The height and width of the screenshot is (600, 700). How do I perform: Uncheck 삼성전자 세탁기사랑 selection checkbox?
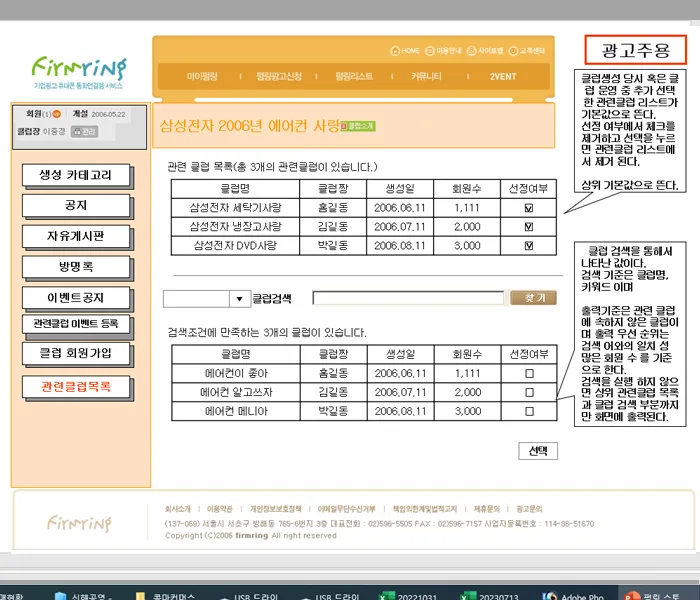tap(529, 208)
